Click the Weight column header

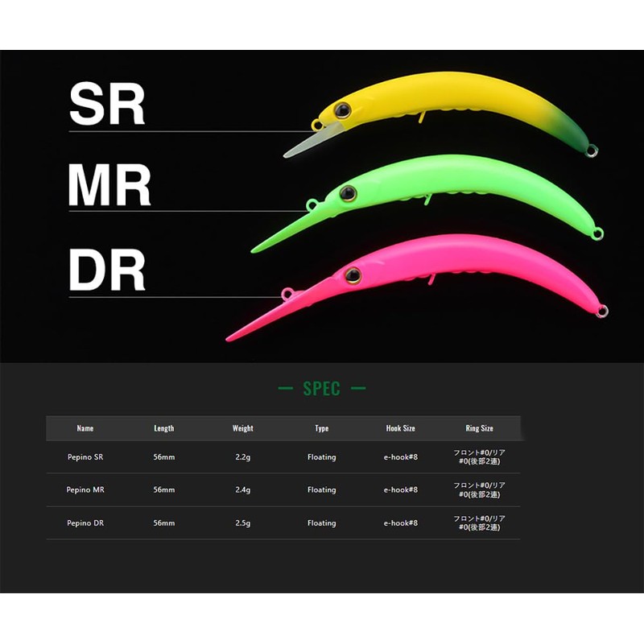(x=242, y=428)
